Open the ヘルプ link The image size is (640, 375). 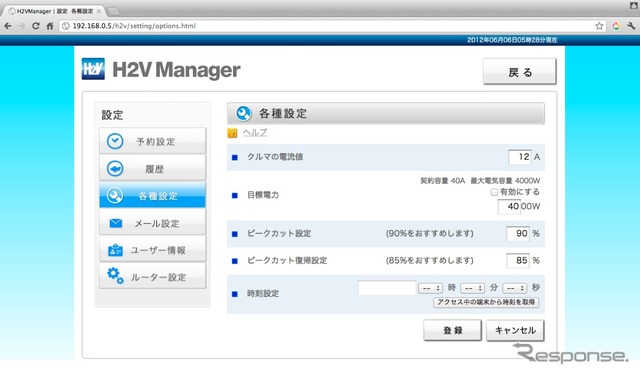pos(255,132)
